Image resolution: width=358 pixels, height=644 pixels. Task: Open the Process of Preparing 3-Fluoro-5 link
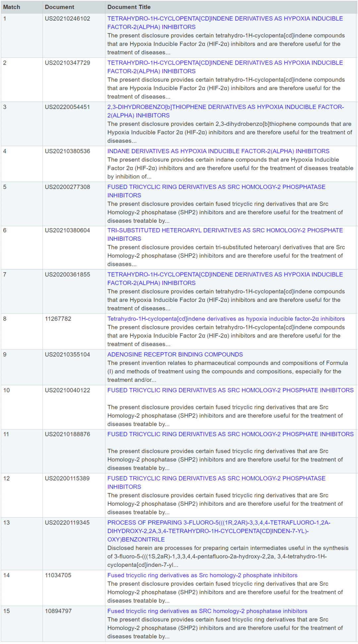219,531
